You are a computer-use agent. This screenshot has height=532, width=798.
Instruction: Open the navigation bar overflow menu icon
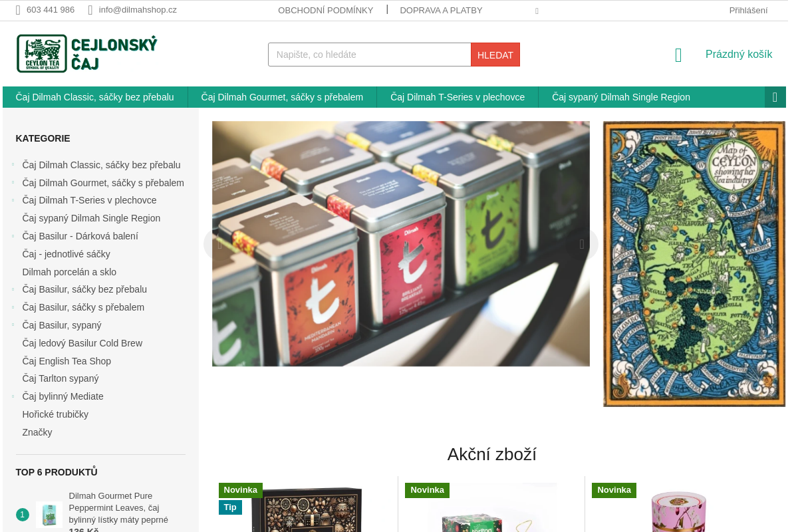tap(775, 97)
